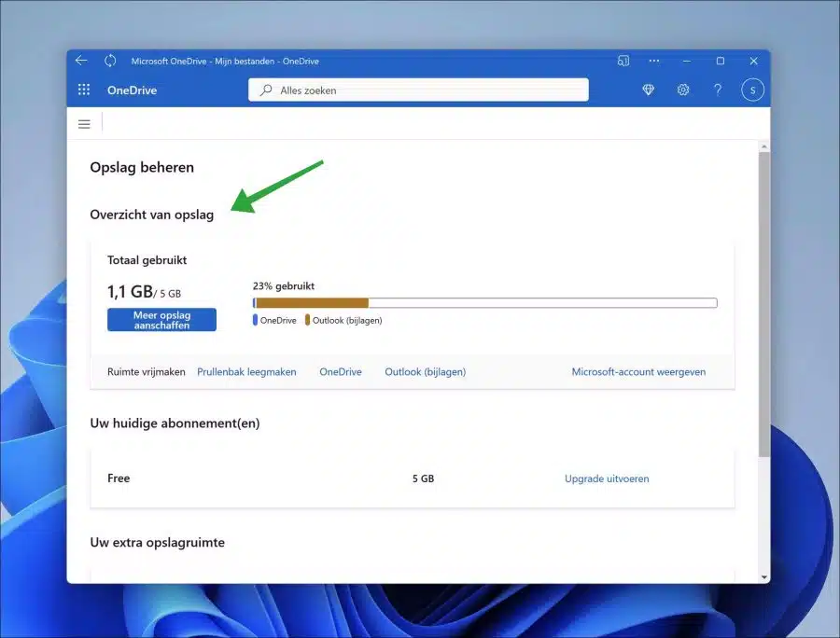Maximize the OneDrive window
The image size is (840, 638).
(x=721, y=61)
